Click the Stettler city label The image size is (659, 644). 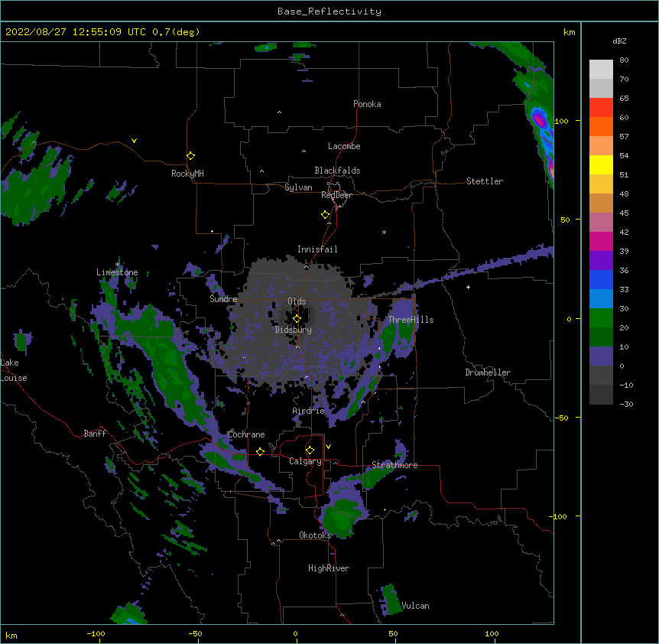point(485,181)
